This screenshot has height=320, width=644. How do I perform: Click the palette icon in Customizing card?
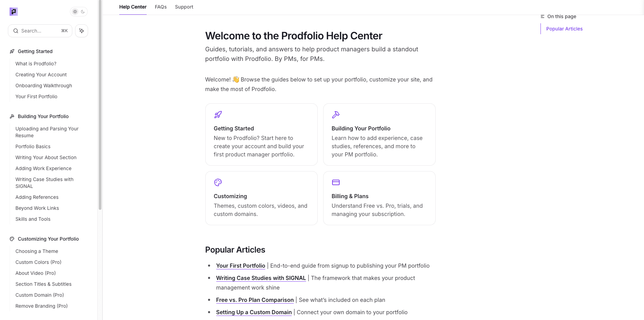(218, 182)
